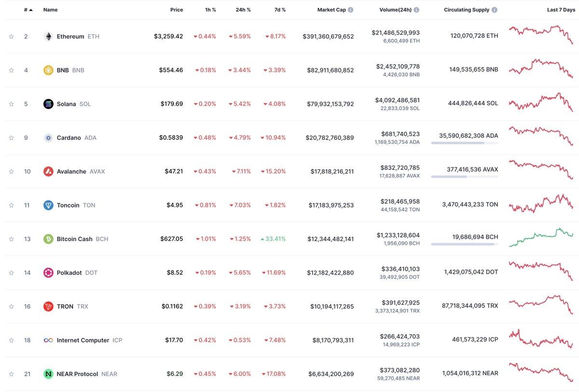The width and height of the screenshot is (579, 392).
Task: Click TRON market cap $10,194,117,265
Action: 332,307
